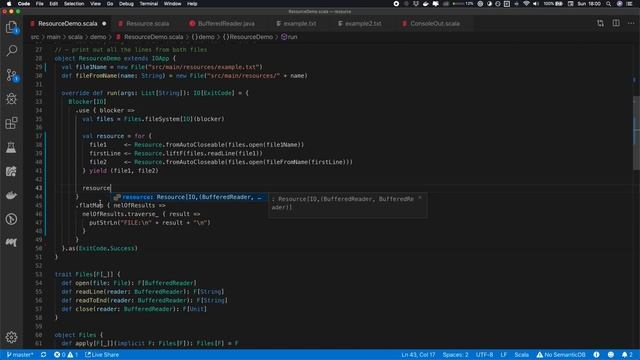The width and height of the screenshot is (640, 360).
Task: Click Ln 43, Col 17 indicator
Action: tap(418, 355)
